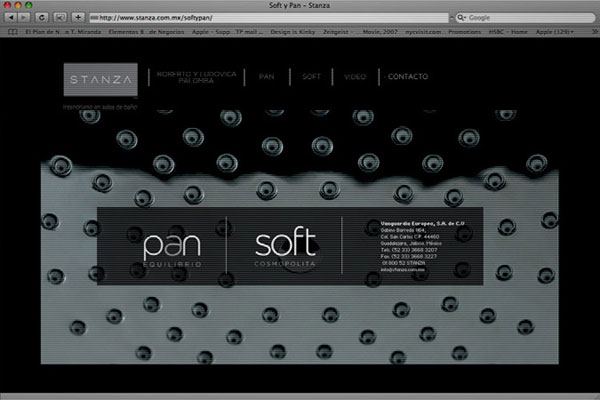The image size is (600, 400).
Task: Open the TP mail bookmark
Action: 249,32
